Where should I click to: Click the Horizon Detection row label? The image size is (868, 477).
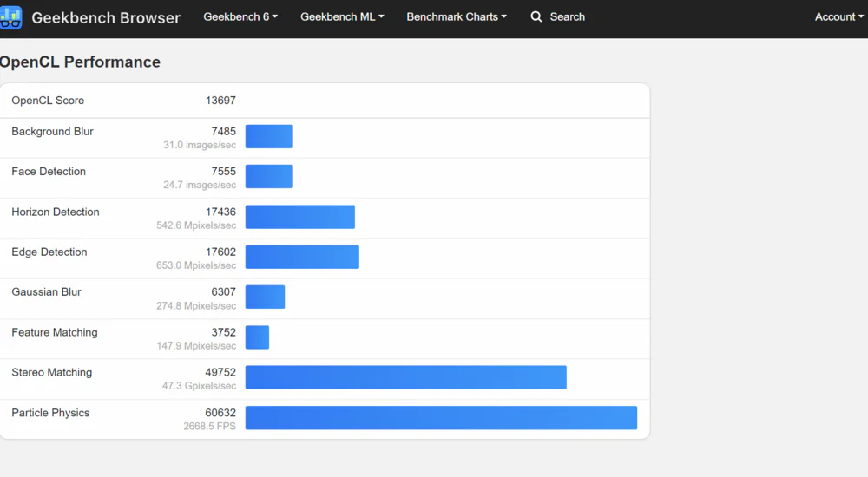[56, 212]
